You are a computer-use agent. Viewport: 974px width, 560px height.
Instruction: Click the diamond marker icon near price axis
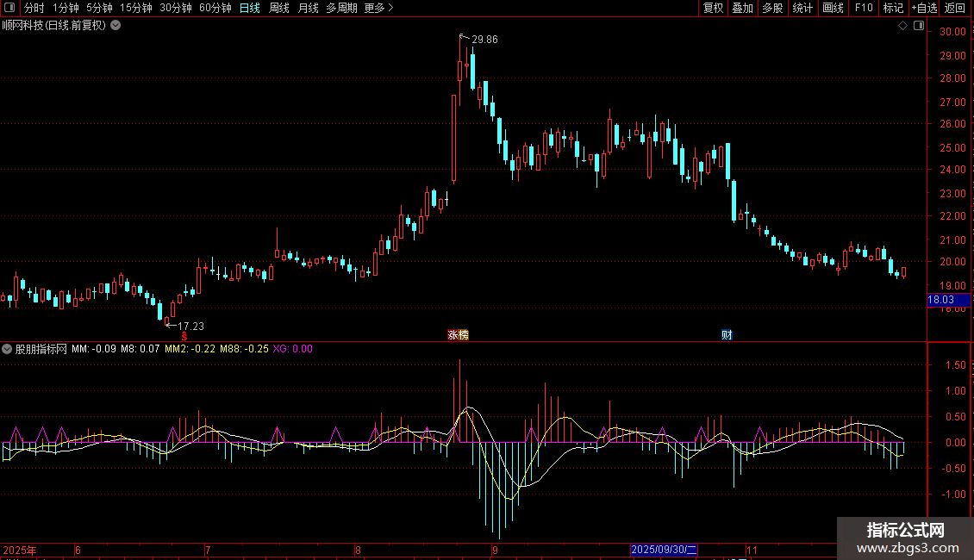(x=902, y=26)
